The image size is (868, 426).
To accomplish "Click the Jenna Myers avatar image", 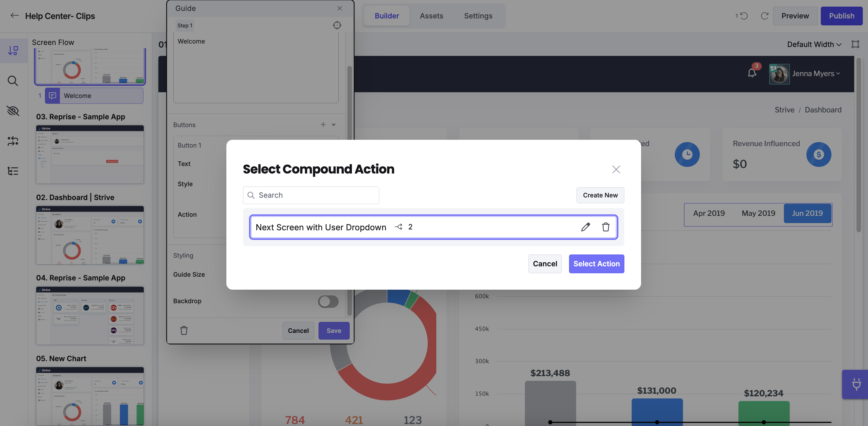I will [779, 74].
